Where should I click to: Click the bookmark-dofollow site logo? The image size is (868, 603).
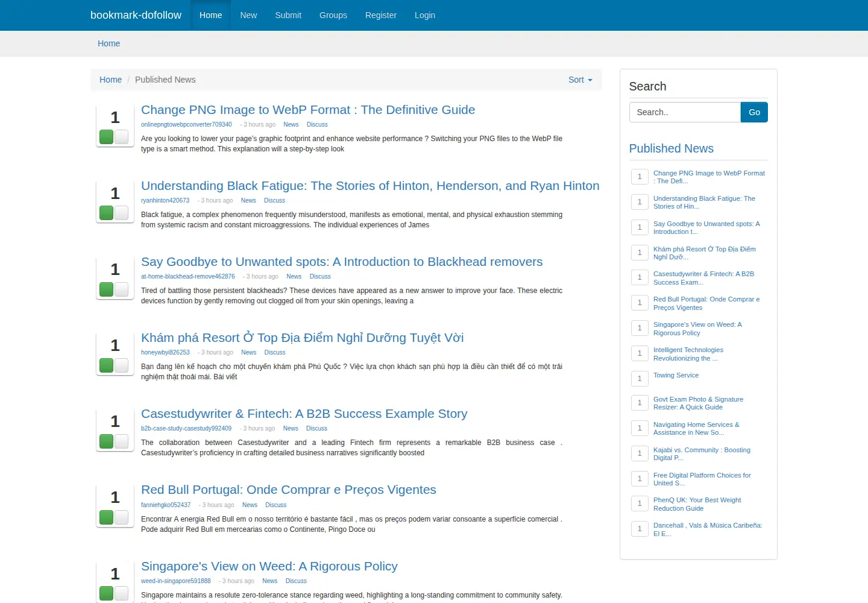(136, 15)
